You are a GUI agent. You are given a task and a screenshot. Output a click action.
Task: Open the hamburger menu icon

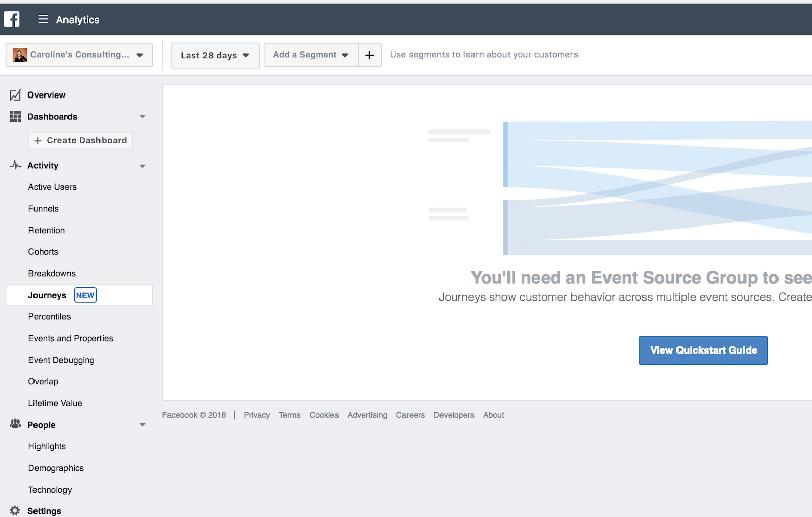pos(43,19)
